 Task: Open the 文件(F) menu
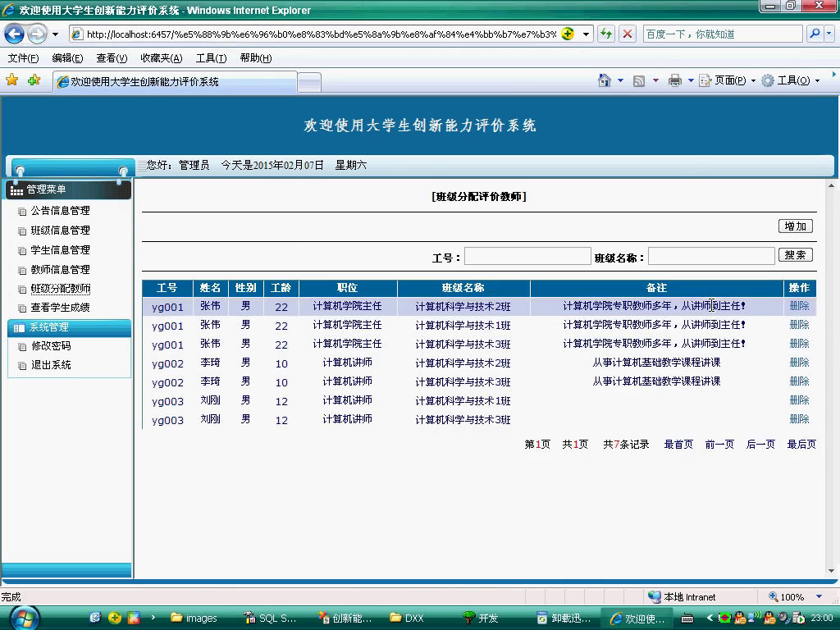click(x=23, y=58)
